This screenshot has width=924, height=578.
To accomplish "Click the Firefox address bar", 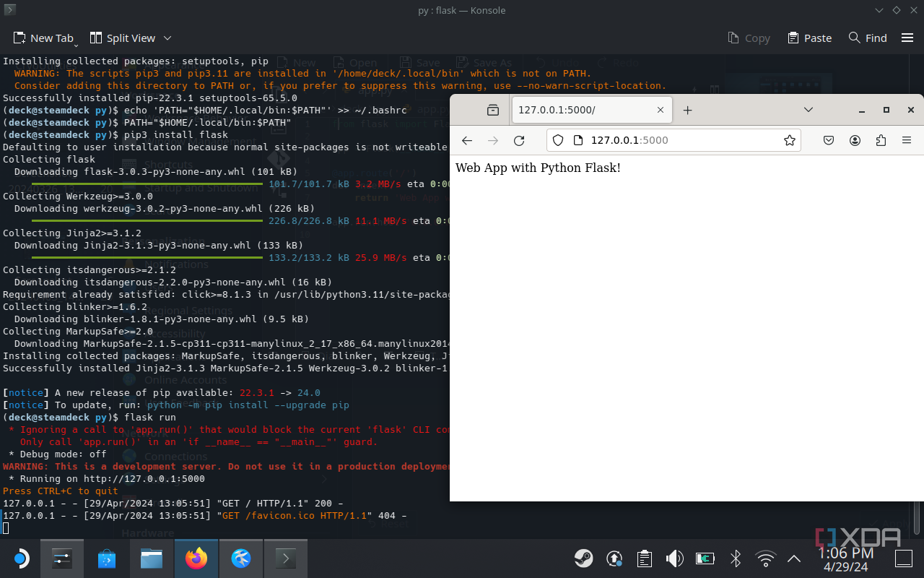I will coord(679,141).
